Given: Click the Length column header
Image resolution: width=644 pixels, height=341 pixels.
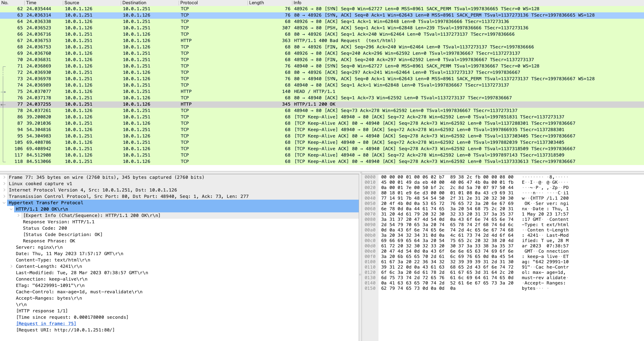Looking at the screenshot, I should pos(256,3).
